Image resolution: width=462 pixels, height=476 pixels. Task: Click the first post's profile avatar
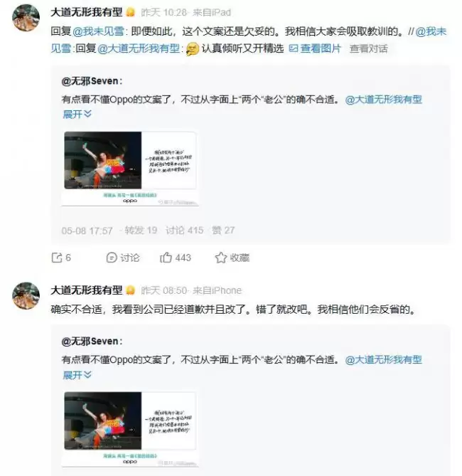tap(26, 17)
